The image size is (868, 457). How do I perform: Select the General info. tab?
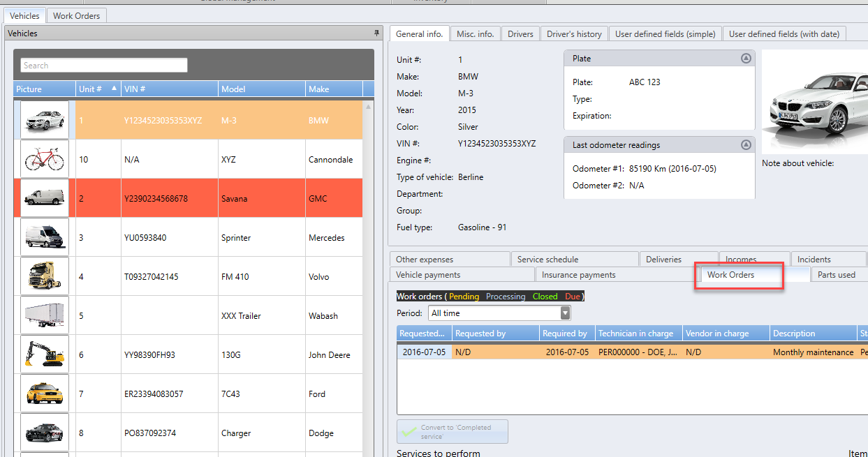pos(419,33)
